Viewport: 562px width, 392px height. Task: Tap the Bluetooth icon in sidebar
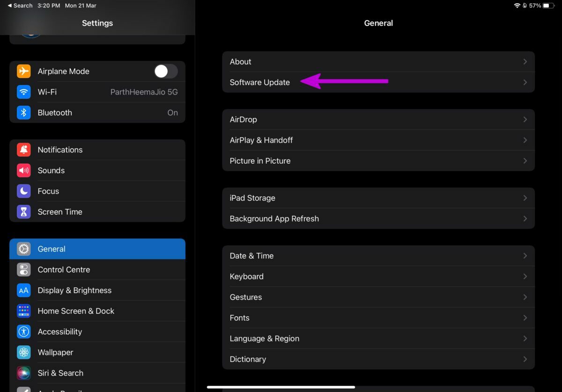click(23, 113)
